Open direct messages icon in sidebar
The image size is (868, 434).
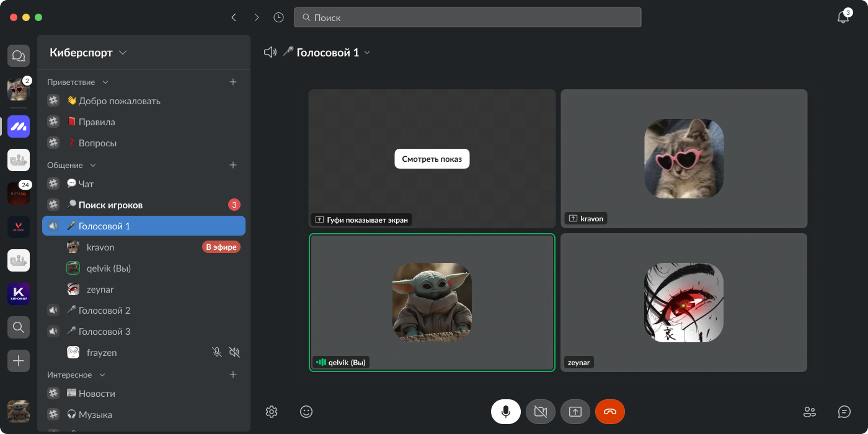click(19, 56)
